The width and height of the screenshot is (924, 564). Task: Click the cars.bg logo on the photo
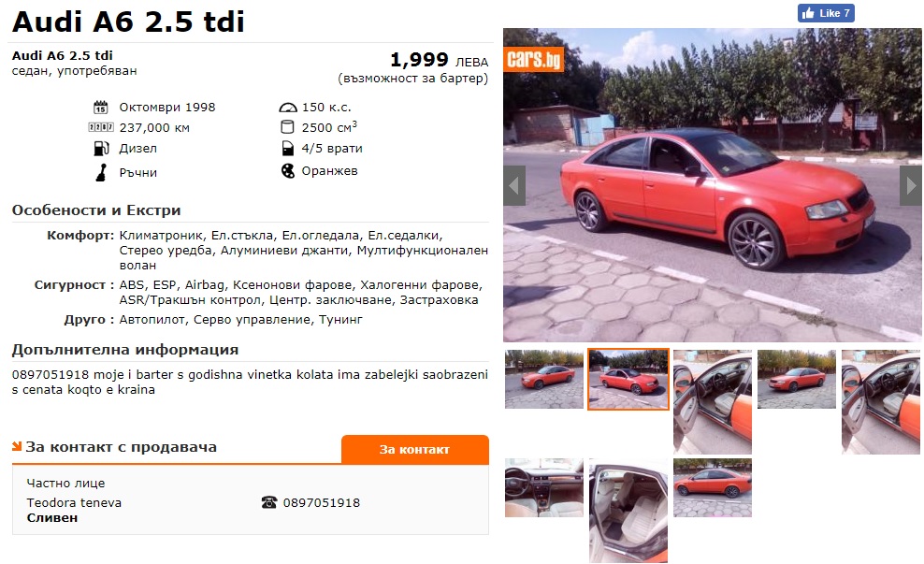533,59
